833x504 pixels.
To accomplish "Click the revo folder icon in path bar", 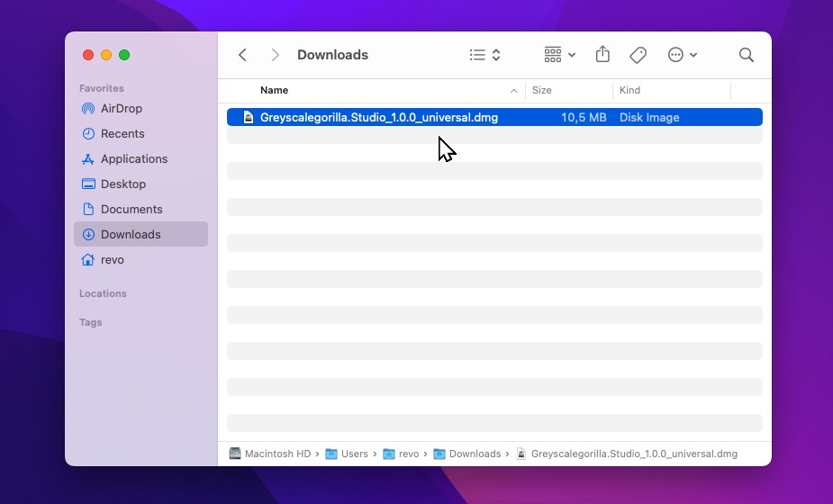I will pyautogui.click(x=389, y=454).
